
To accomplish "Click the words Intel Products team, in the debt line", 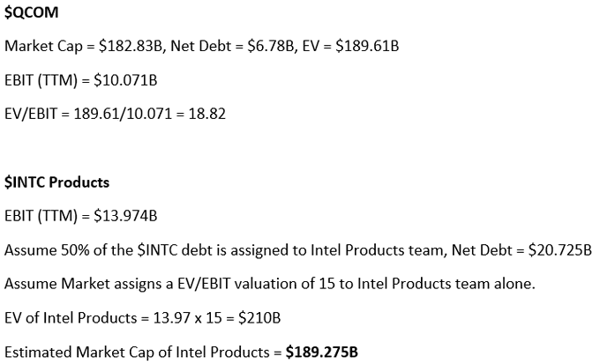I will (379, 250).
